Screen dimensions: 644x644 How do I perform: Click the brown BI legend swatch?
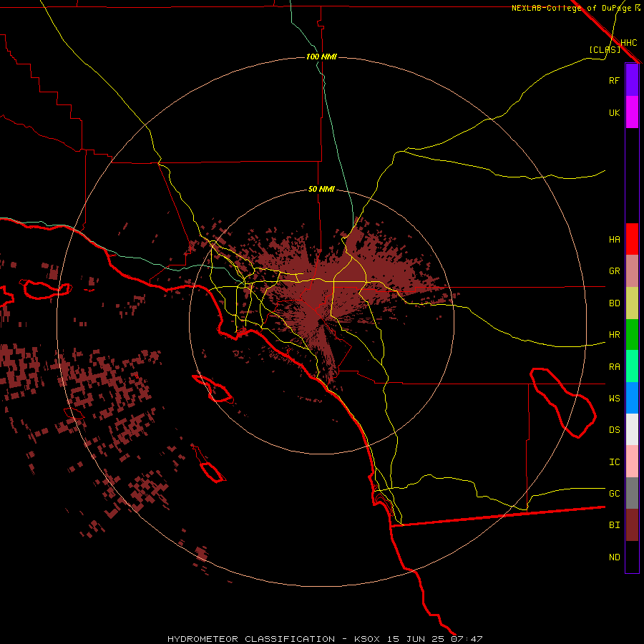point(632,525)
